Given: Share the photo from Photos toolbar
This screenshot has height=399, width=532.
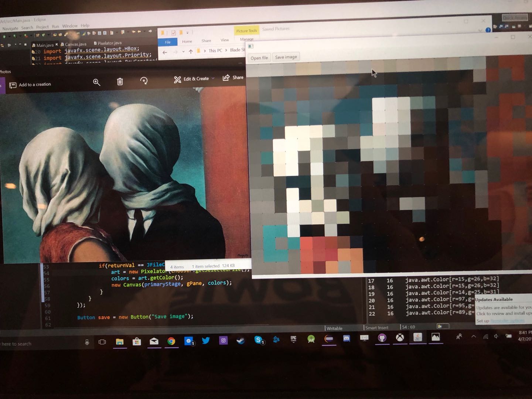Looking at the screenshot, I should point(233,78).
